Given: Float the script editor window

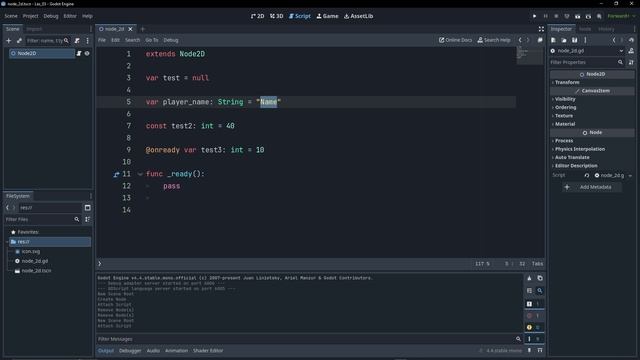Looking at the screenshot, I should (540, 40).
